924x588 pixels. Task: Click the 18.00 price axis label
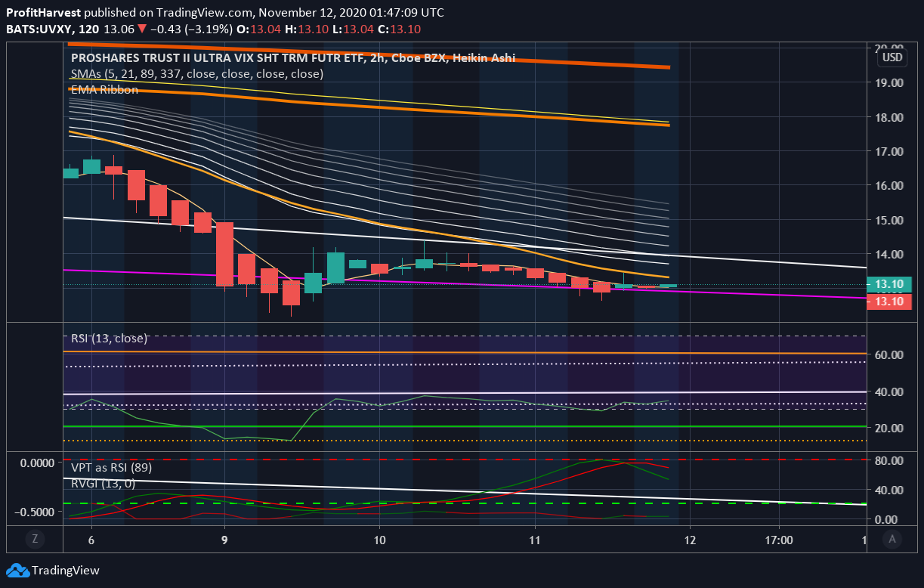889,117
